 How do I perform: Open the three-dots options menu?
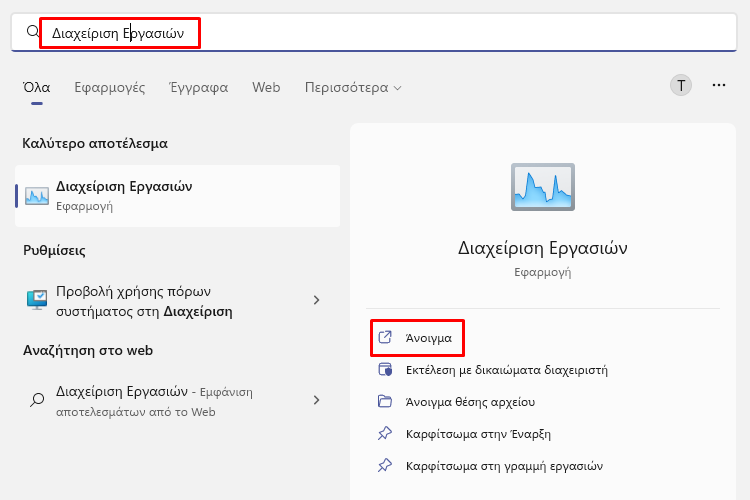click(x=718, y=86)
